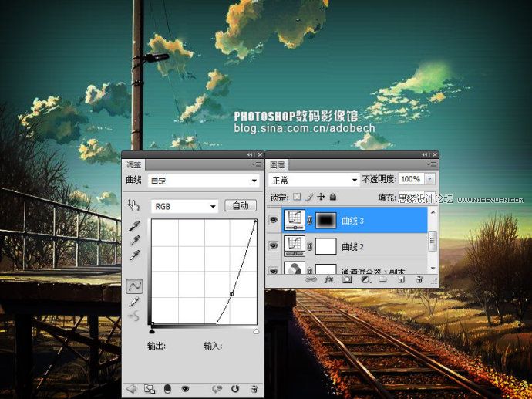
Task: Click the 曲线 2 layer mask thumbnail
Action: [325, 246]
